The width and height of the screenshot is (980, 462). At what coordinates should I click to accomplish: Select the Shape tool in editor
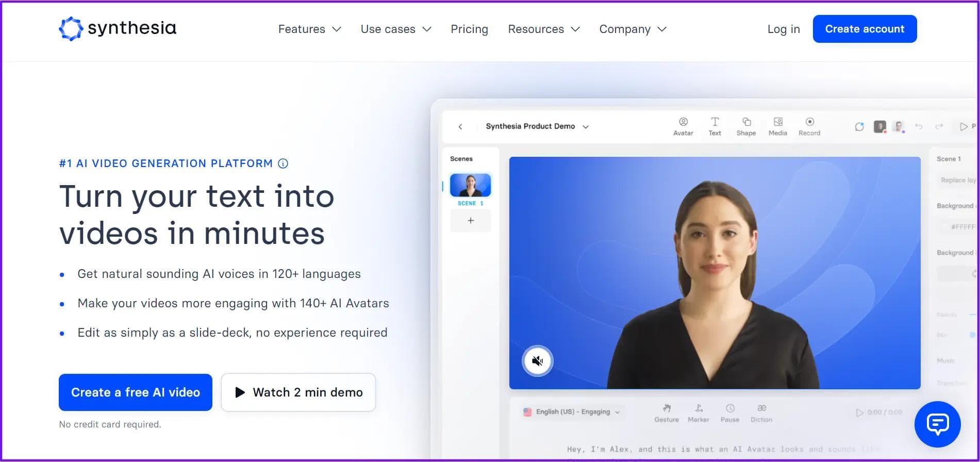tap(746, 126)
